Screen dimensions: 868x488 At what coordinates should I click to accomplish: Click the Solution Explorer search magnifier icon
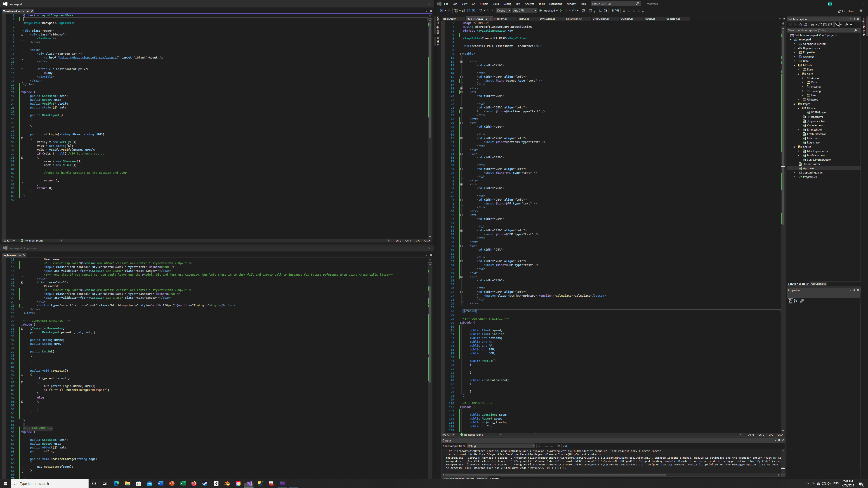coord(856,30)
